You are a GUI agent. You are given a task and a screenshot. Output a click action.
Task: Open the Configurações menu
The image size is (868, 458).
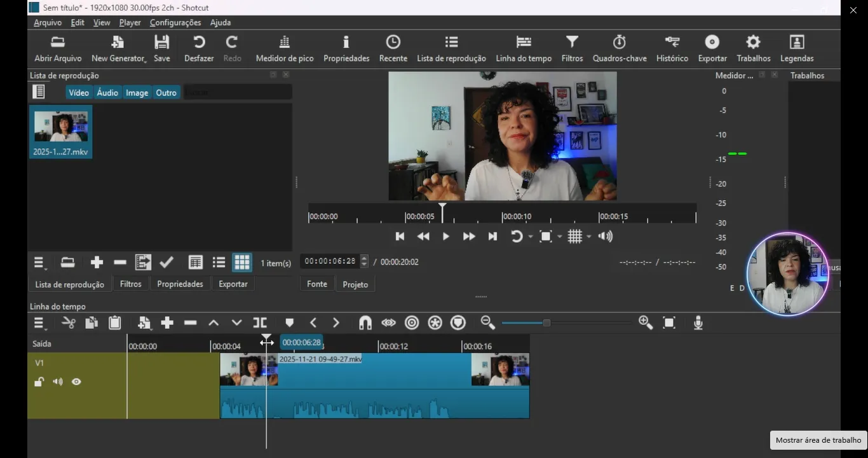pyautogui.click(x=175, y=22)
